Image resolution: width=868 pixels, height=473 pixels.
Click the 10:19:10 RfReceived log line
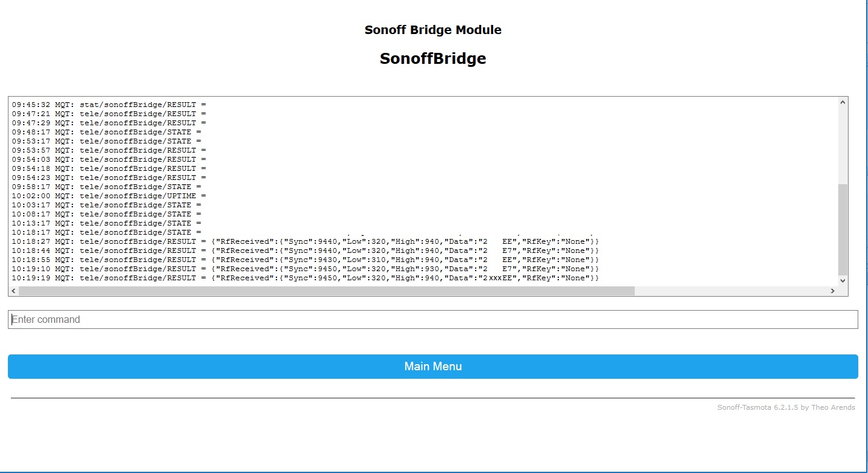coord(306,269)
